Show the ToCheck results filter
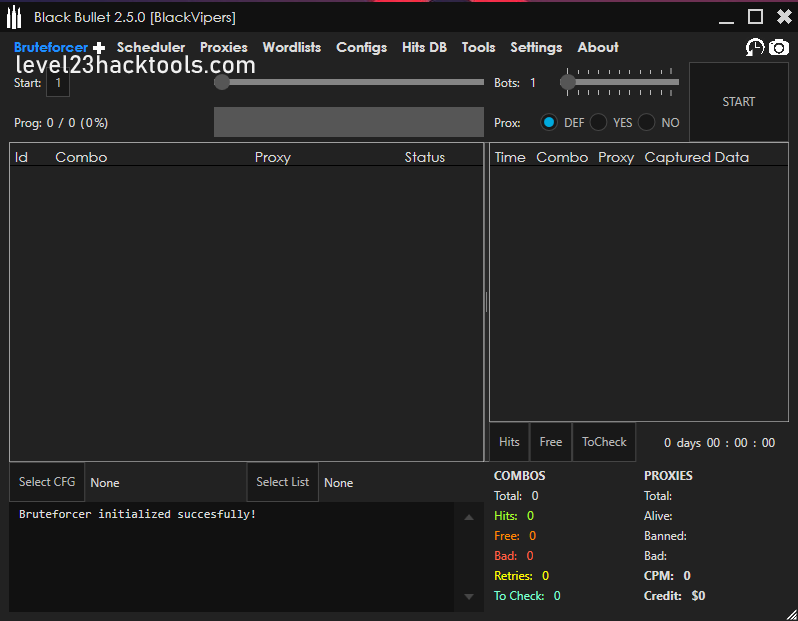The height and width of the screenshot is (621, 798). point(604,442)
